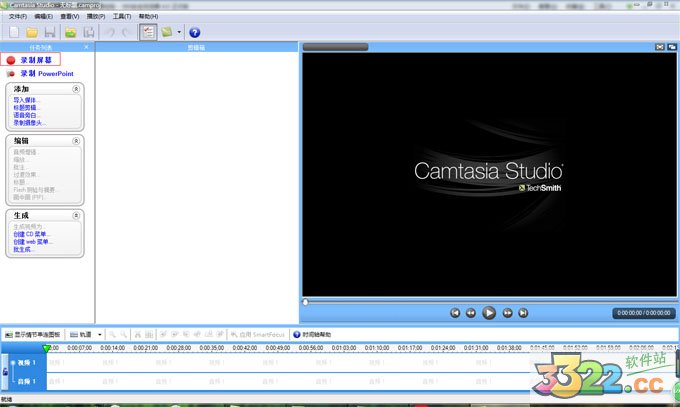Click the green produce video icon
Screen dimensions: 680x407
click(x=167, y=32)
